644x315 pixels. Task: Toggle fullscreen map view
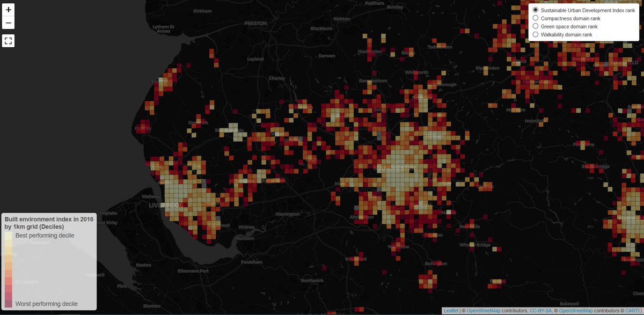click(x=8, y=41)
